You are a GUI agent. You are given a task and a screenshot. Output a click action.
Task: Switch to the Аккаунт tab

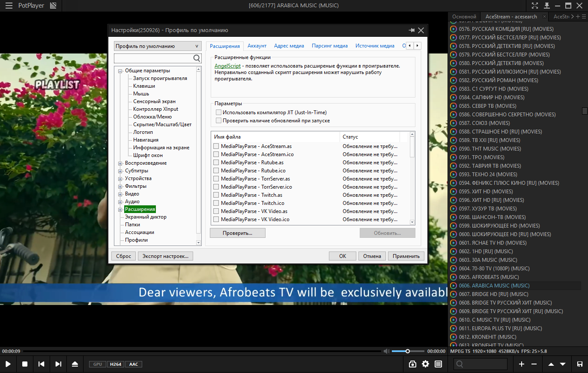click(257, 46)
